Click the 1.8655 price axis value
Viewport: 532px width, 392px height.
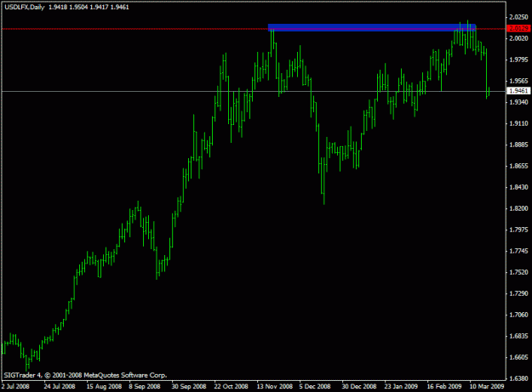(x=518, y=166)
